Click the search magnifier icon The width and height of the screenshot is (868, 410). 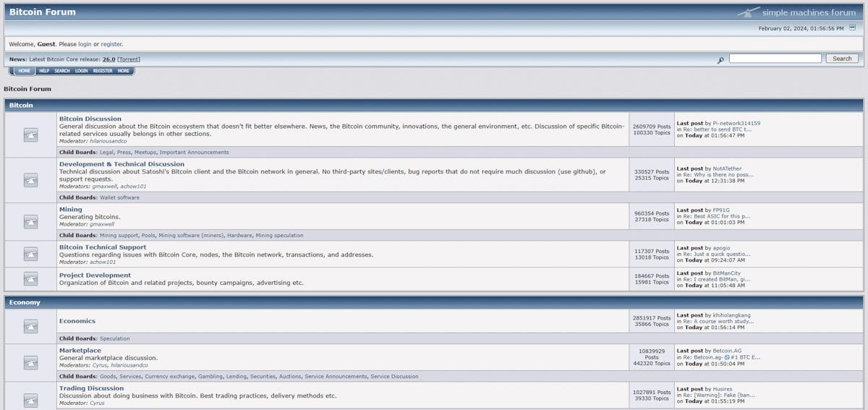tap(720, 59)
